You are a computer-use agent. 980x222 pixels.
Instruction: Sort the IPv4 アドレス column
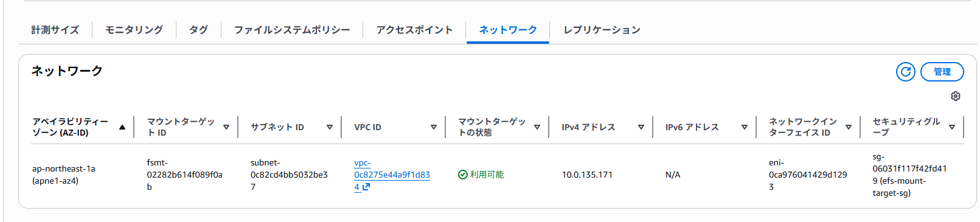[641, 127]
